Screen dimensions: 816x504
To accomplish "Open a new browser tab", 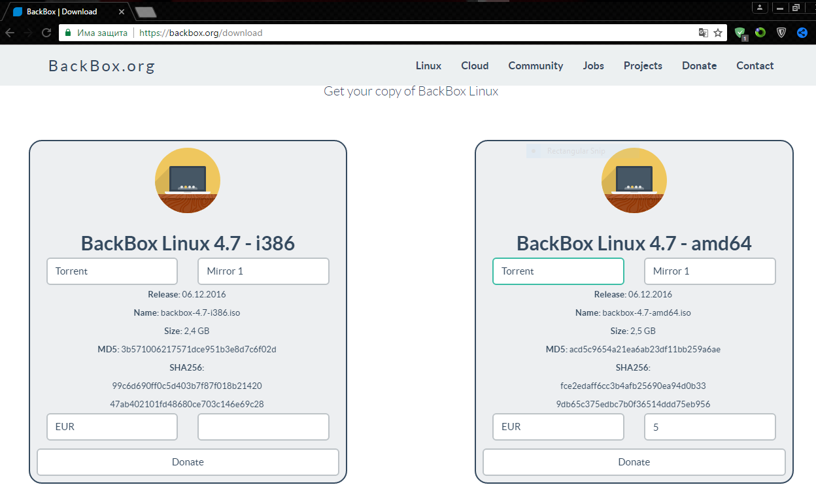I will click(x=145, y=12).
